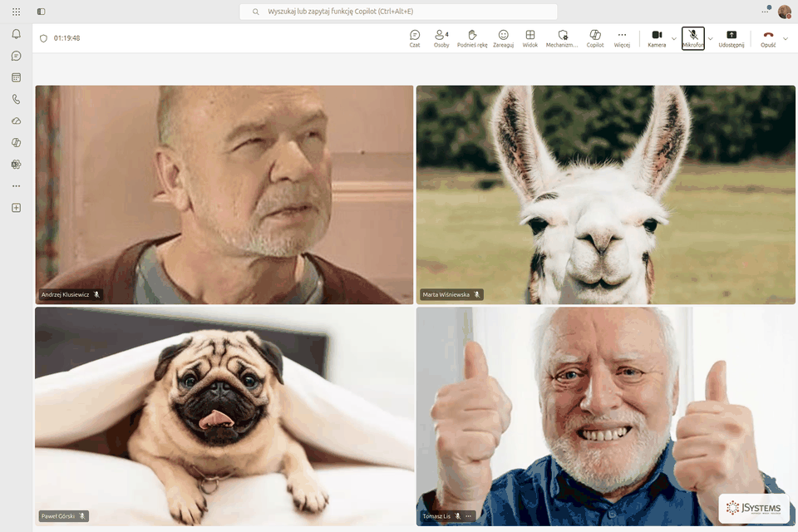
Task: Click the meeting timer 01:19:48
Action: point(67,38)
